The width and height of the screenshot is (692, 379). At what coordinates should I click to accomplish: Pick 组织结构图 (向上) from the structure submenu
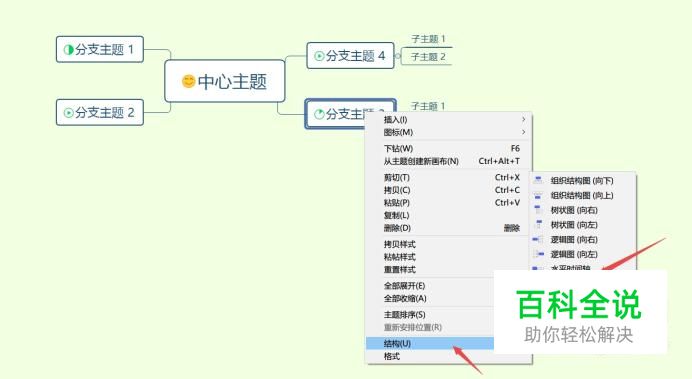(583, 195)
